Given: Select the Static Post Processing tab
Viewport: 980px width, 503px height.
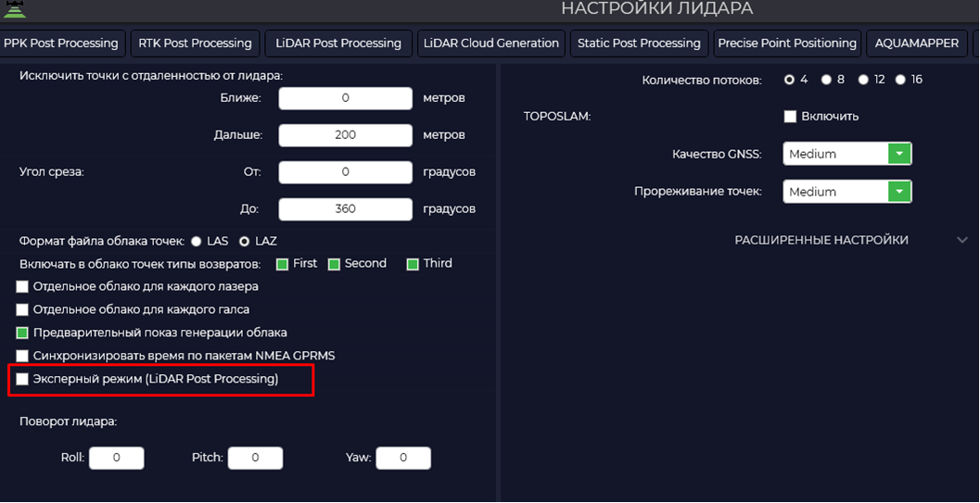Looking at the screenshot, I should pyautogui.click(x=639, y=43).
